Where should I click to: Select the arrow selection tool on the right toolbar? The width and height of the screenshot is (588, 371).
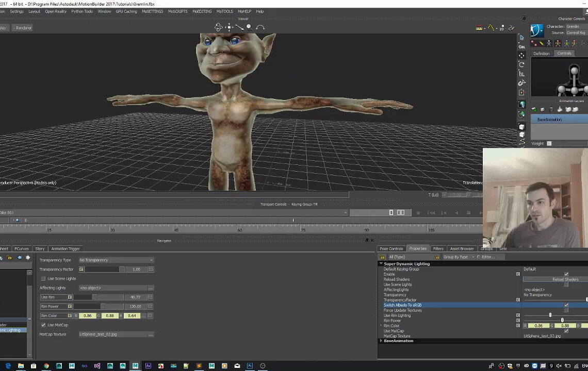click(x=521, y=37)
